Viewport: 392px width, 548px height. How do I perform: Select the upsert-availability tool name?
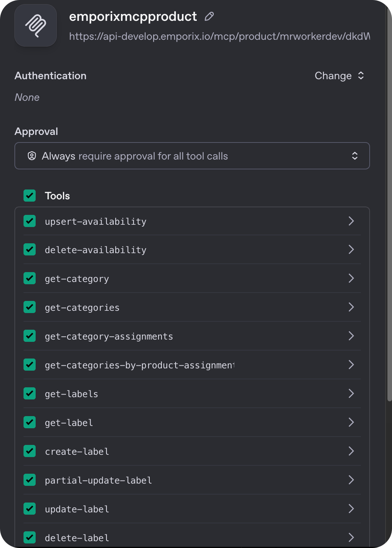(96, 222)
